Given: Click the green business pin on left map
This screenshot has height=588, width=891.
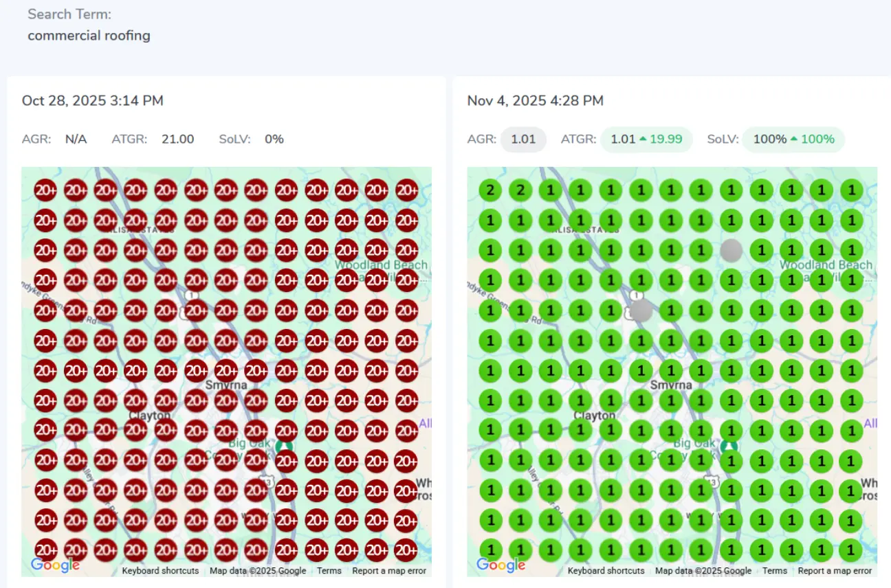Looking at the screenshot, I should pyautogui.click(x=284, y=446).
